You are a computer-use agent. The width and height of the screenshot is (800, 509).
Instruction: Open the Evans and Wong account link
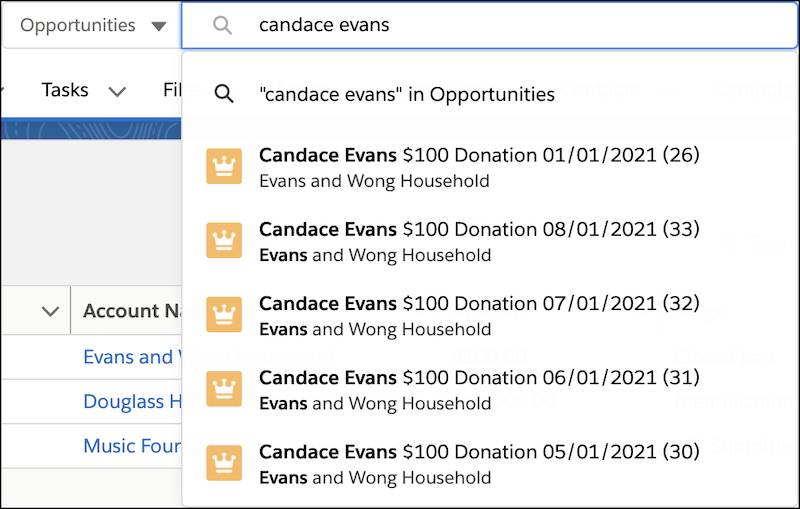coord(132,357)
